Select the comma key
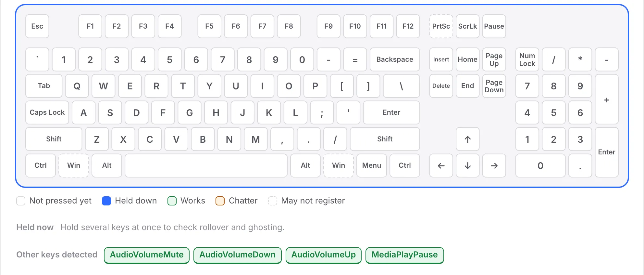 coord(282,139)
